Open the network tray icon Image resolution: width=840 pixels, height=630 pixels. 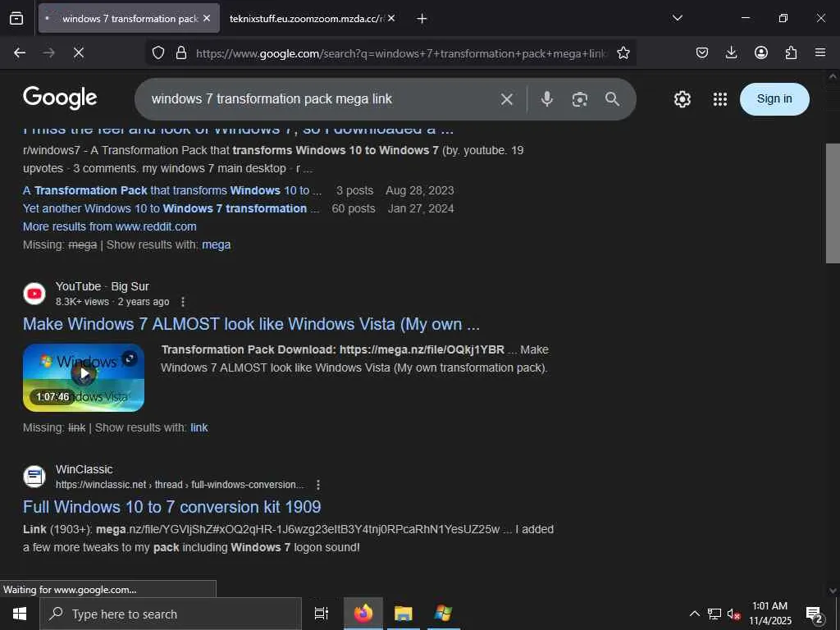pyautogui.click(x=714, y=614)
